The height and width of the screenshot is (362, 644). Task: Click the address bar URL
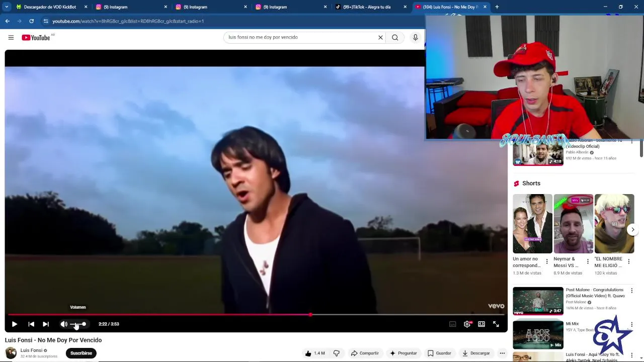tap(128, 21)
